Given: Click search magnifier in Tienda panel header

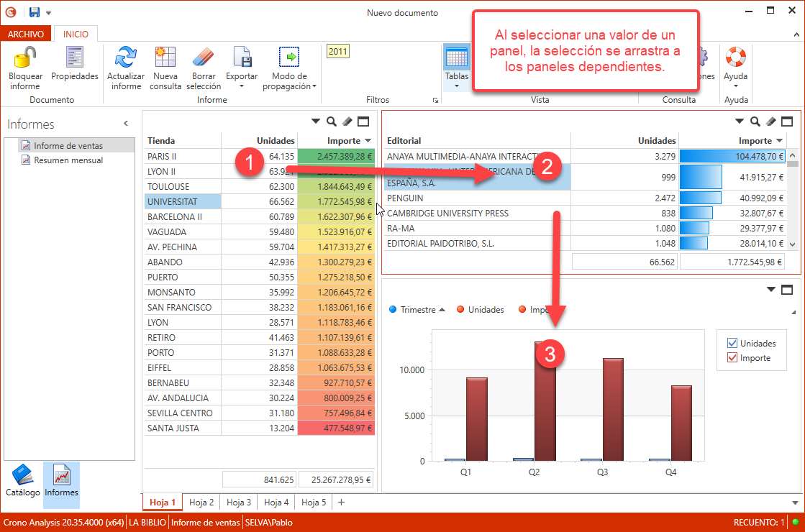Looking at the screenshot, I should (332, 121).
